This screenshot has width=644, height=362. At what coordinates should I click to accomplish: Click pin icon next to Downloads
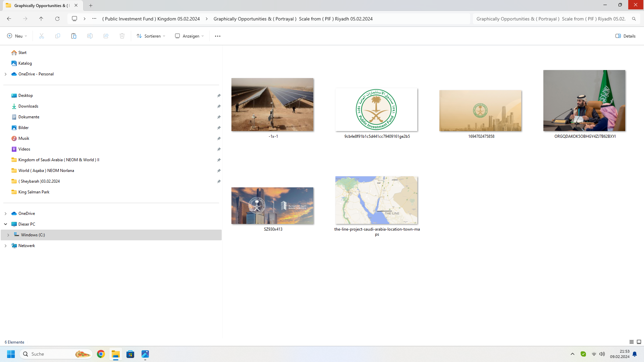(219, 106)
